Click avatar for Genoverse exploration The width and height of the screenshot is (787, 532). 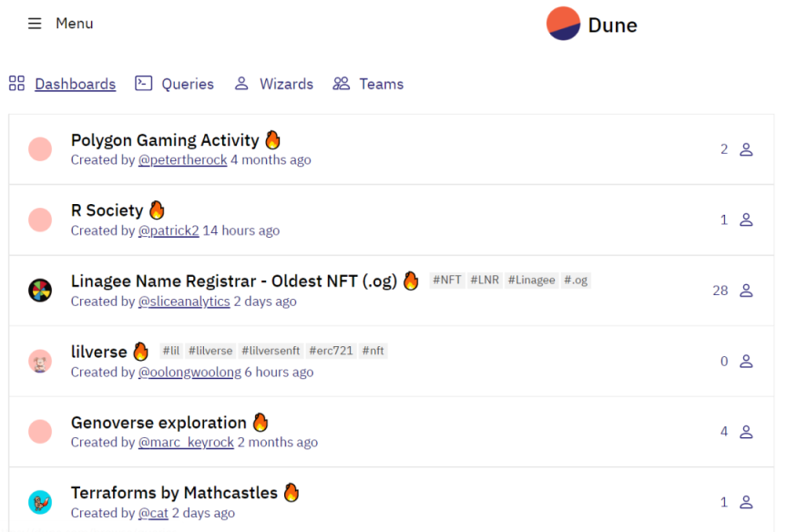40,432
